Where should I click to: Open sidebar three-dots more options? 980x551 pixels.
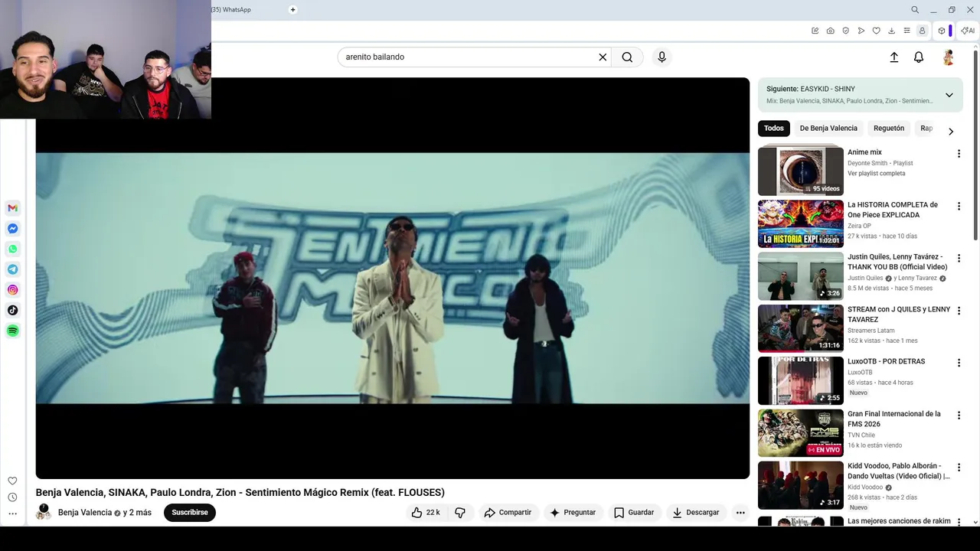pyautogui.click(x=12, y=514)
